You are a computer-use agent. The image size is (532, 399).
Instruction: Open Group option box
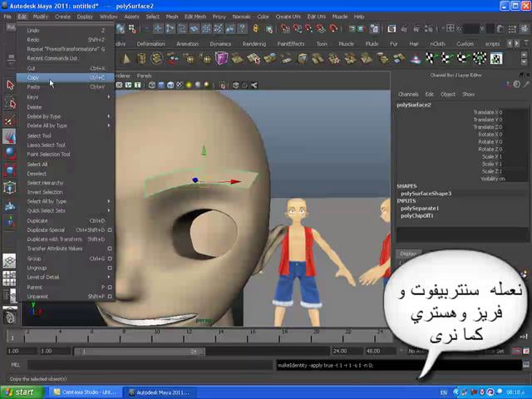pyautogui.click(x=110, y=259)
